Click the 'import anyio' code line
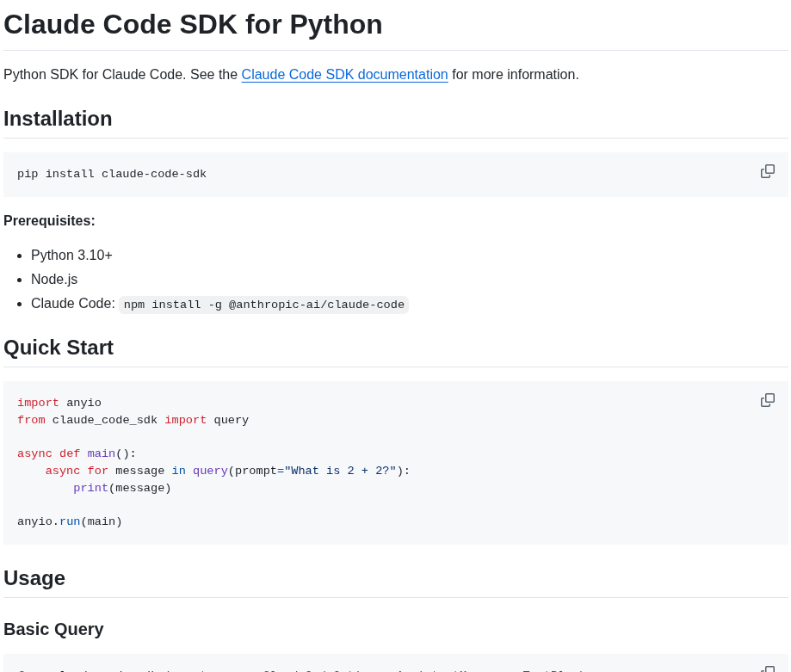 point(59,403)
